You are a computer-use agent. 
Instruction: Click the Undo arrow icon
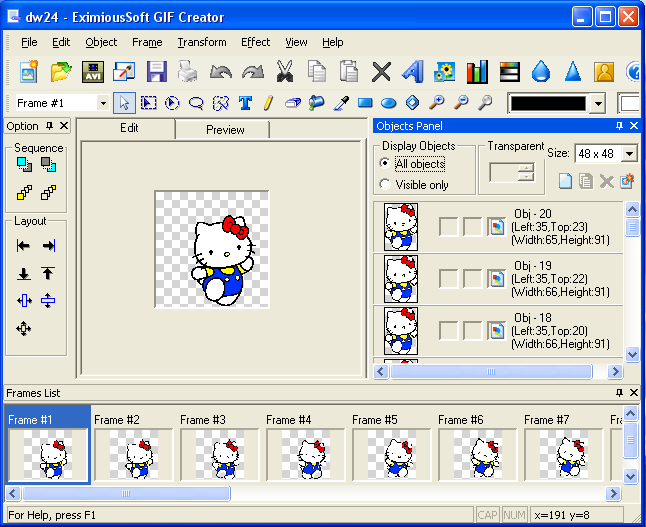coord(221,73)
